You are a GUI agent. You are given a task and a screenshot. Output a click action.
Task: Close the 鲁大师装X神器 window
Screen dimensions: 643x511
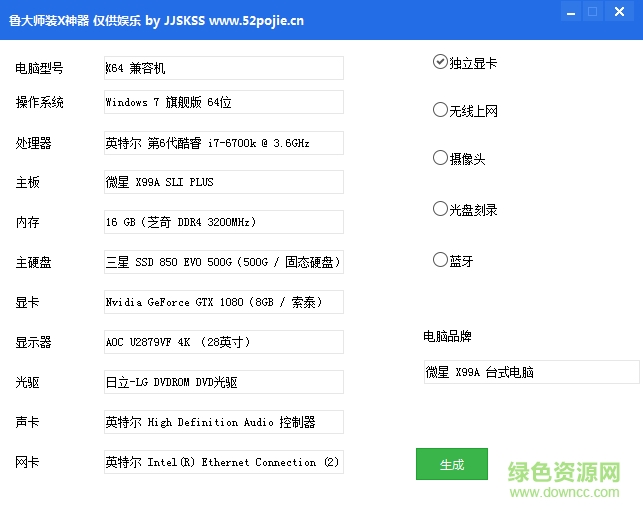coord(619,12)
